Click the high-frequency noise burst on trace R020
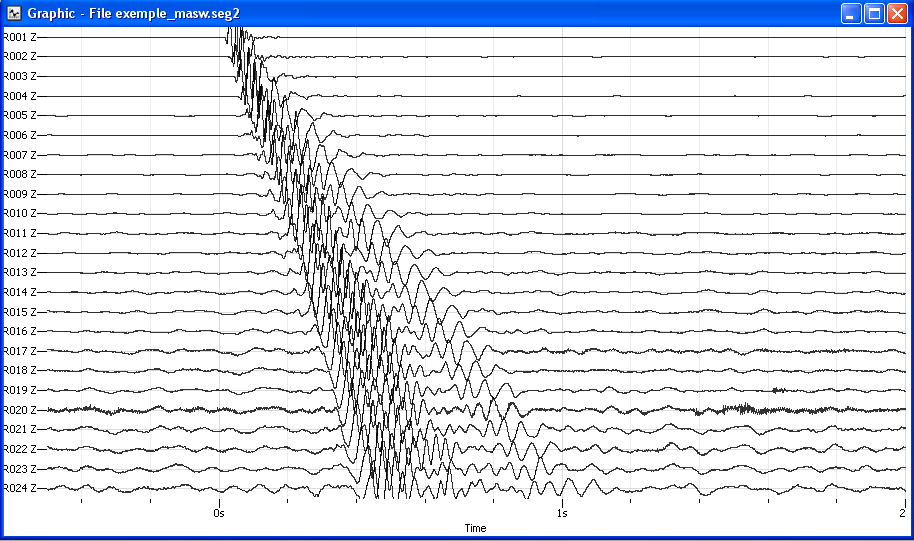This screenshot has width=914, height=541. tap(742, 408)
